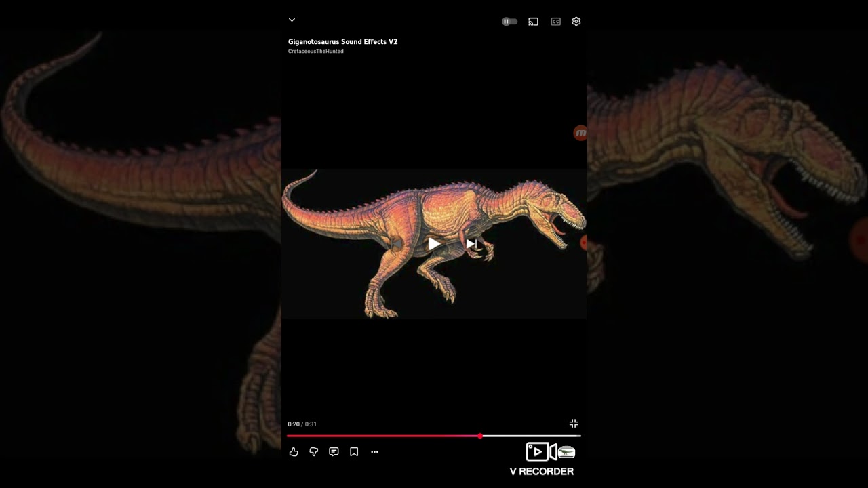
Task: Open the settings gear icon
Action: (576, 22)
